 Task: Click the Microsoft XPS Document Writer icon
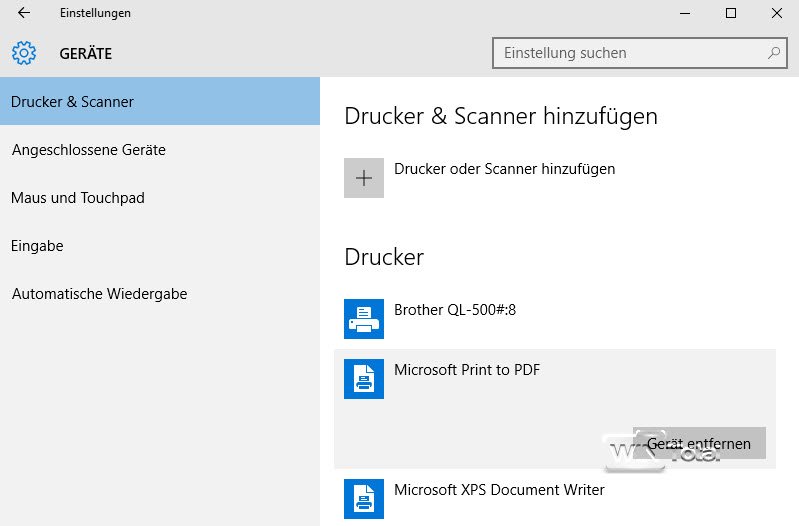point(364,499)
